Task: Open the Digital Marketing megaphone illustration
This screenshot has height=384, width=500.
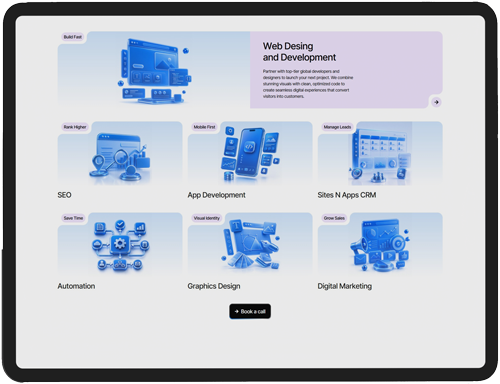Action: (x=380, y=245)
